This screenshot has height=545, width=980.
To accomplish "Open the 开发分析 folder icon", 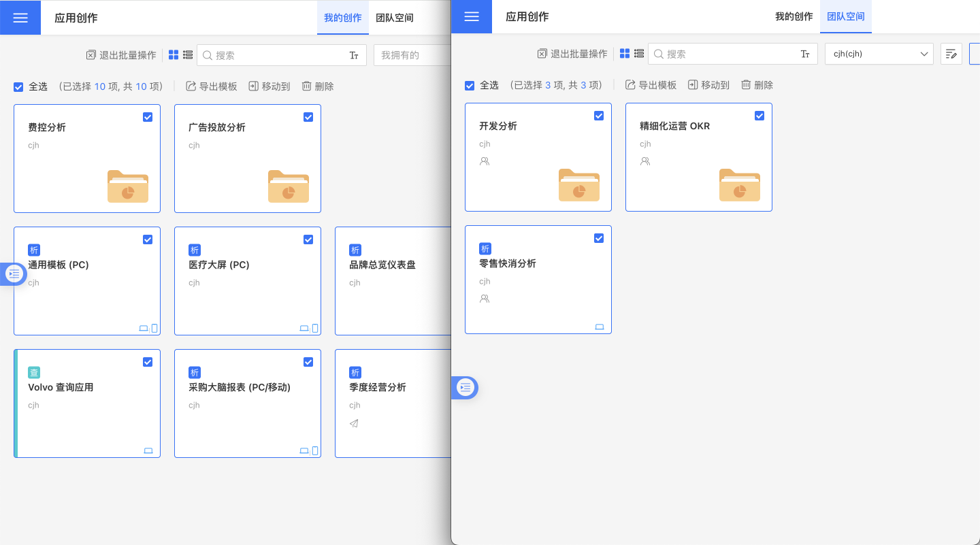I will pos(578,185).
